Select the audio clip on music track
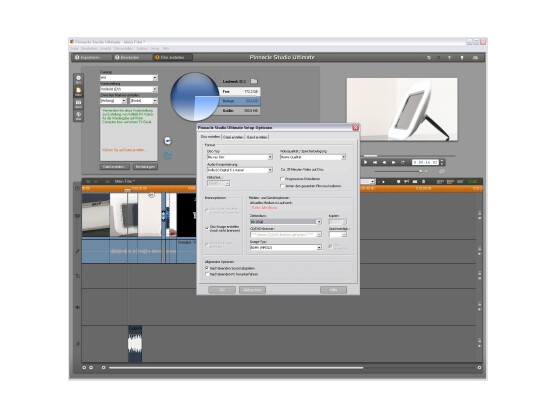The width and height of the screenshot is (557, 418). [135, 343]
